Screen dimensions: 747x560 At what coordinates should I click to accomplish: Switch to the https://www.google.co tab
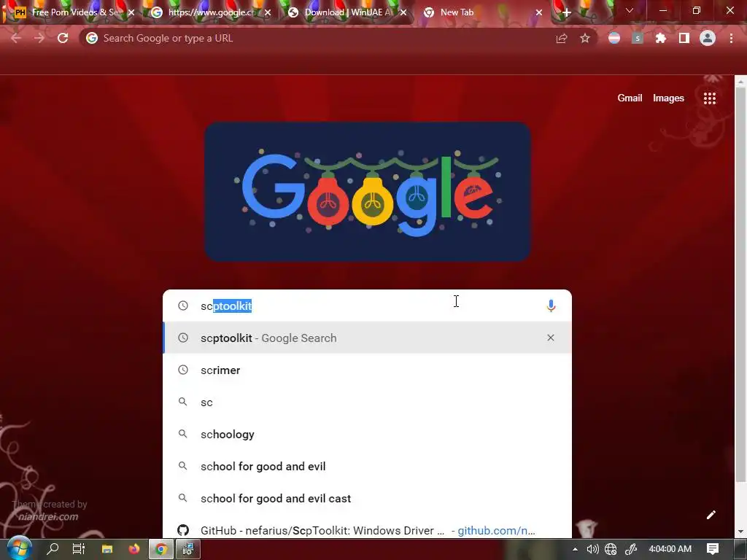[x=211, y=12]
